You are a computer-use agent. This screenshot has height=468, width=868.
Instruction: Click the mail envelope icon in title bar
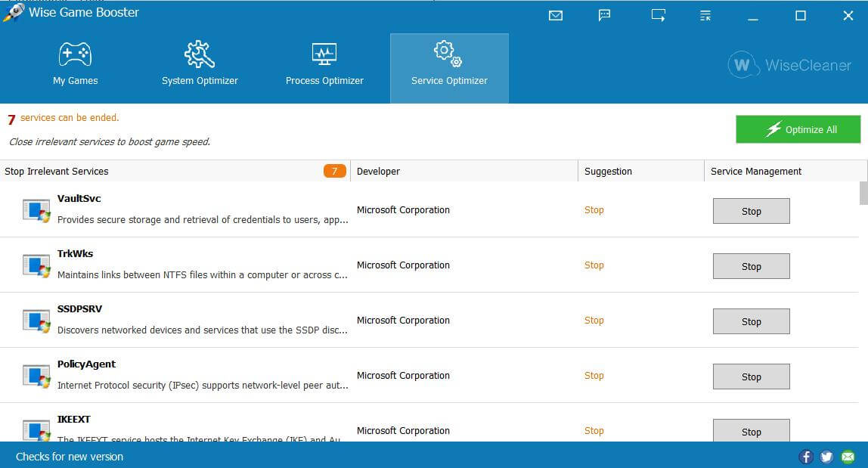click(x=556, y=16)
